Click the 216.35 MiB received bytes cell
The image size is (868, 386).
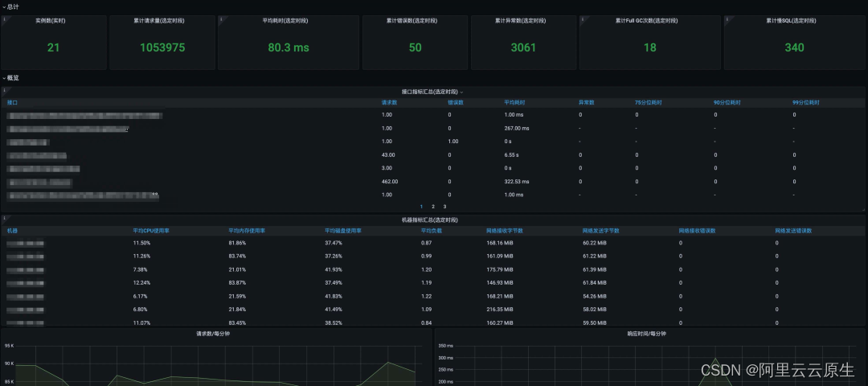(500, 310)
